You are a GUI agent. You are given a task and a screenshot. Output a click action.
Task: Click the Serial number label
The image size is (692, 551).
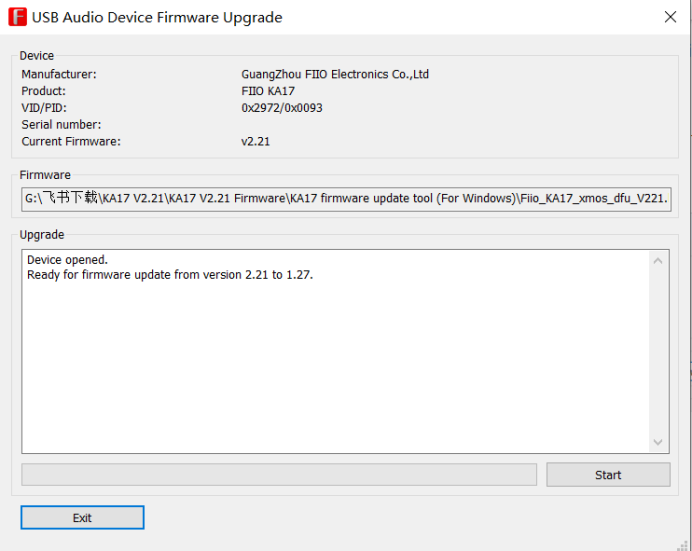coord(61,125)
